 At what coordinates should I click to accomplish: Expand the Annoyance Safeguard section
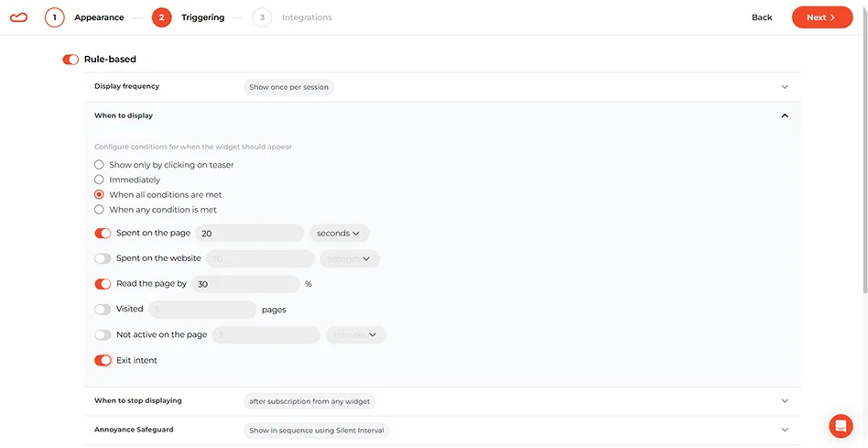785,430
